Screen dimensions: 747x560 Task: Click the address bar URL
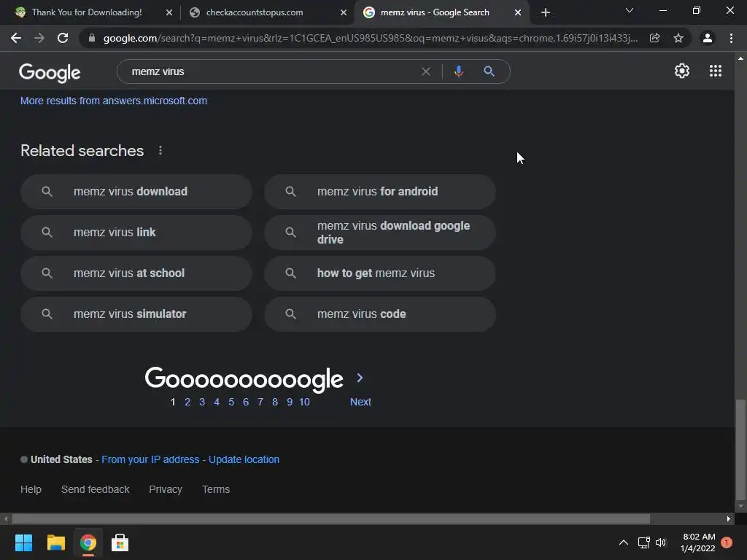point(370,38)
